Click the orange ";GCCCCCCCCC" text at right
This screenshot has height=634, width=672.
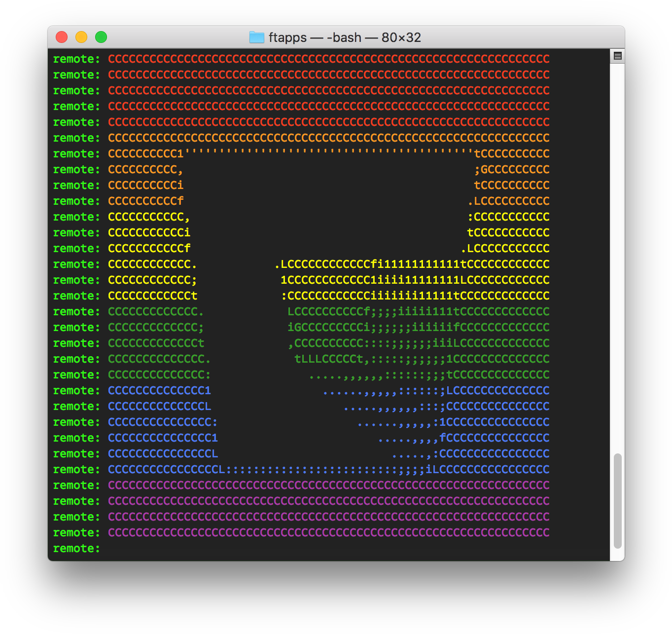(x=511, y=170)
